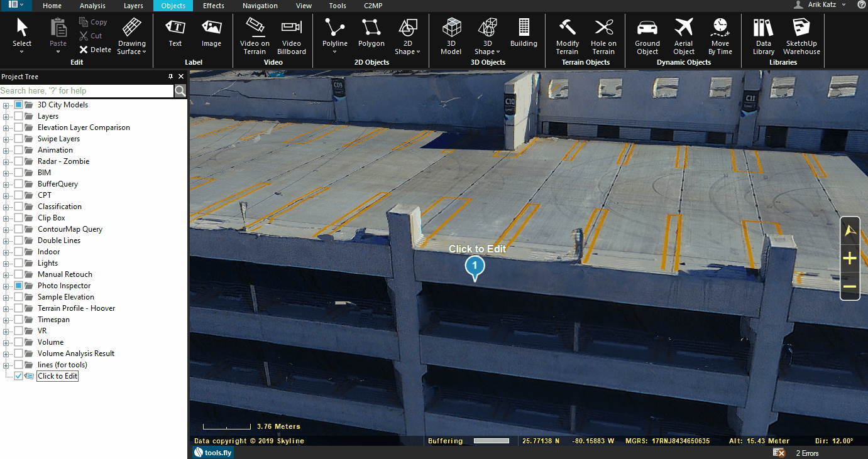Viewport: 868px width, 459px height.
Task: Open the Navigation tab
Action: coord(260,6)
